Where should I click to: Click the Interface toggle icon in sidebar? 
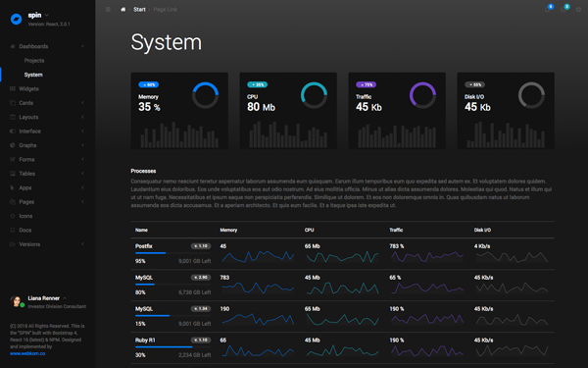coord(13,131)
